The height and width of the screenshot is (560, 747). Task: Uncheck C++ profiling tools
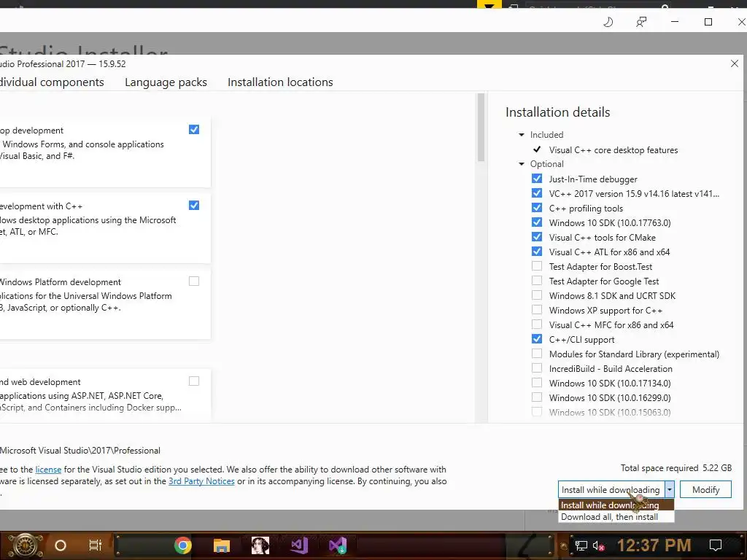click(537, 208)
